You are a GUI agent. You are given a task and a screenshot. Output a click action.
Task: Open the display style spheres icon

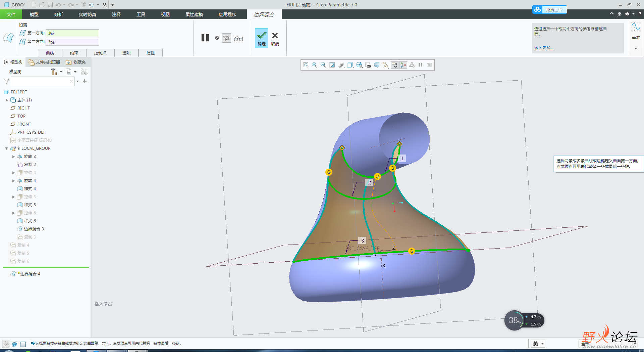click(341, 65)
